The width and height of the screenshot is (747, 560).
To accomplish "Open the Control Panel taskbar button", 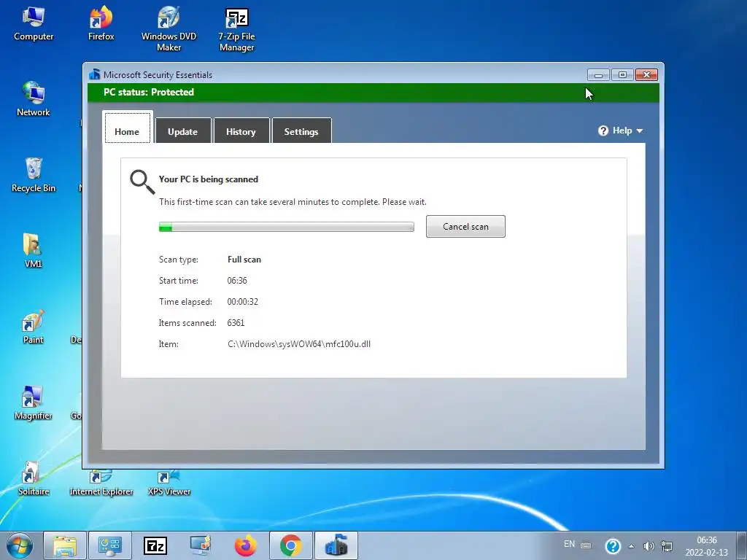I will [110, 545].
